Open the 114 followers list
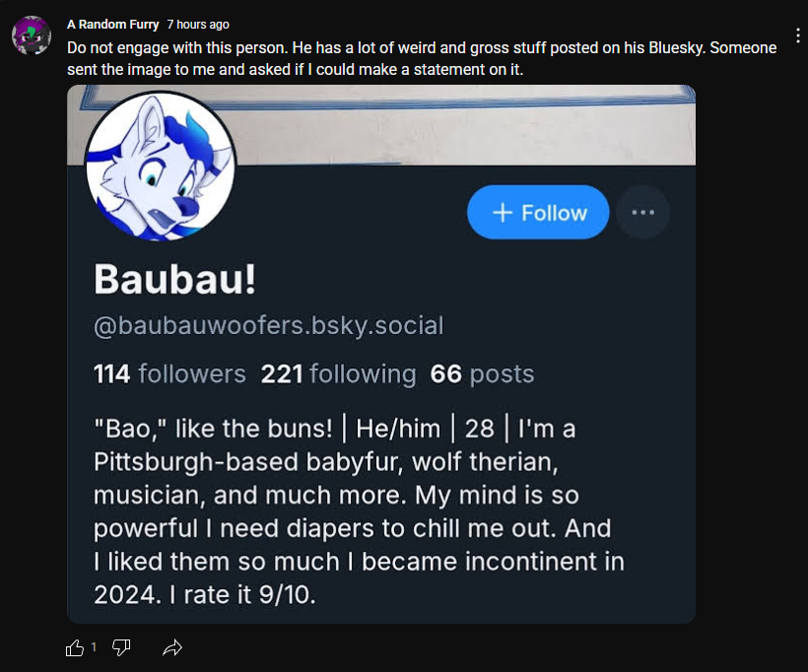Viewport: 808px width, 672px height. coord(169,374)
